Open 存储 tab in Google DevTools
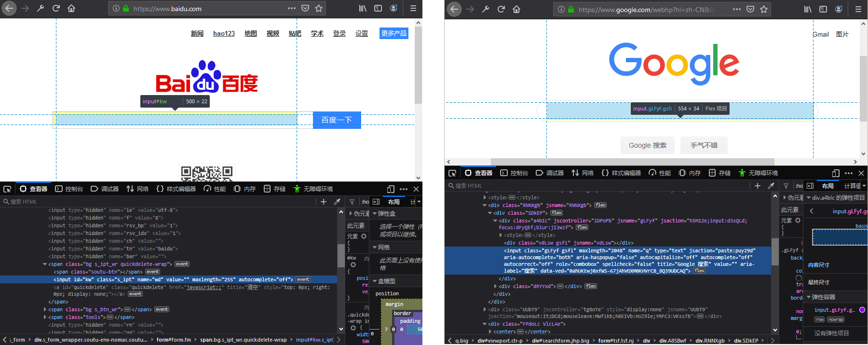 tap(719, 173)
